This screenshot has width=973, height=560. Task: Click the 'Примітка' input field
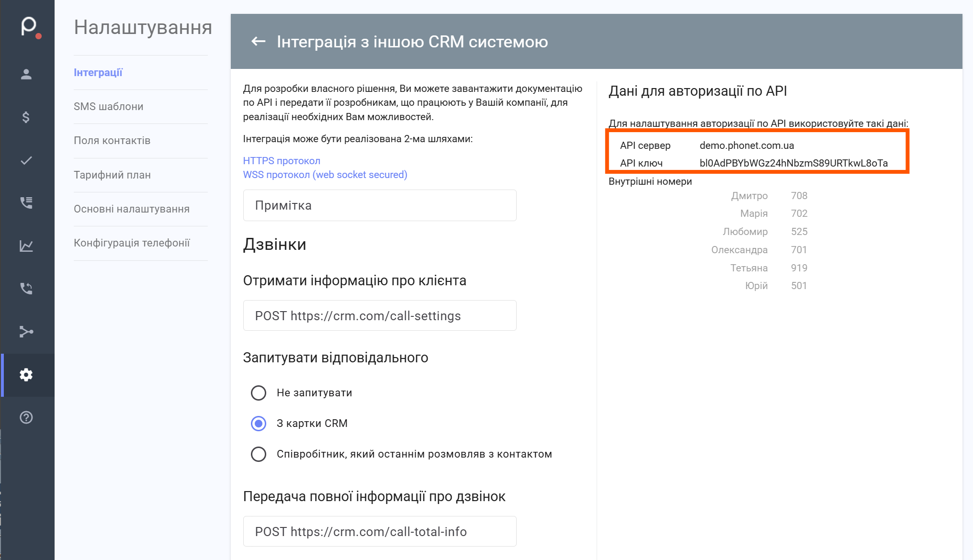click(x=380, y=205)
